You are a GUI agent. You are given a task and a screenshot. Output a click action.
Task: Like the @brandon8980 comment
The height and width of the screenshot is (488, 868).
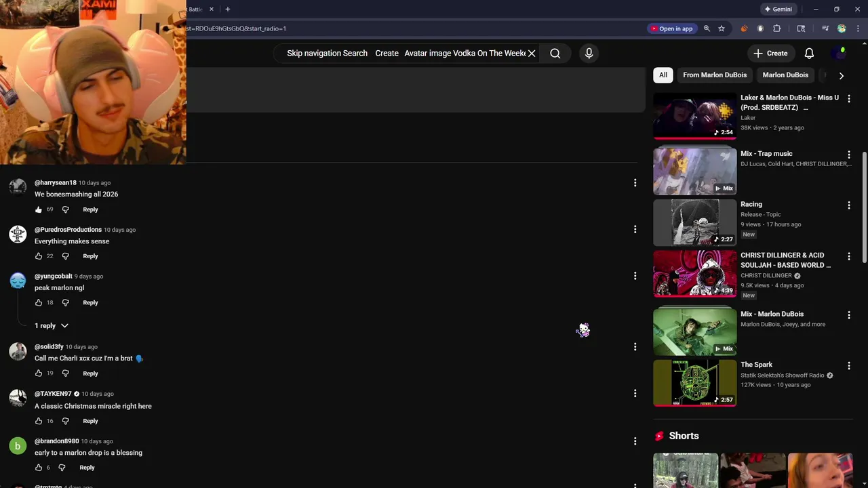pyautogui.click(x=39, y=468)
